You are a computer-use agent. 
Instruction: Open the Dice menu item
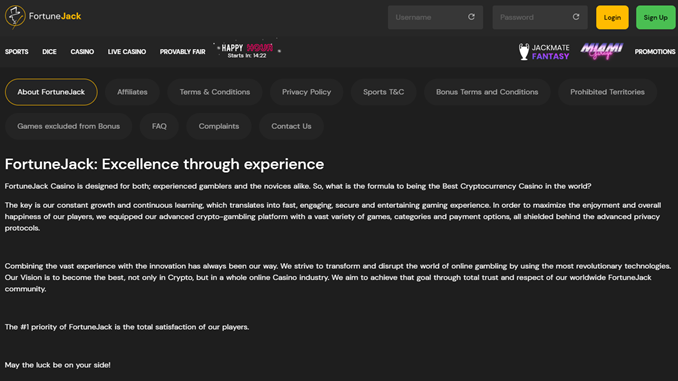pos(49,51)
